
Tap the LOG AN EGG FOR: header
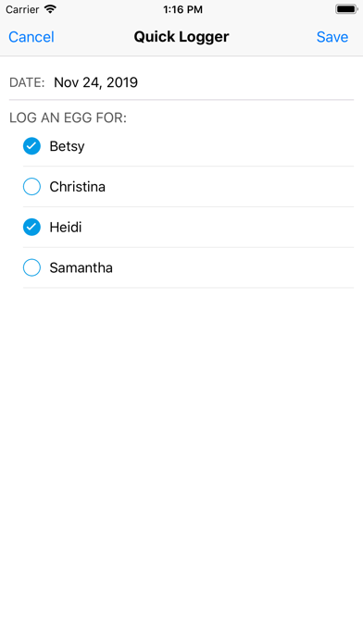click(x=68, y=118)
